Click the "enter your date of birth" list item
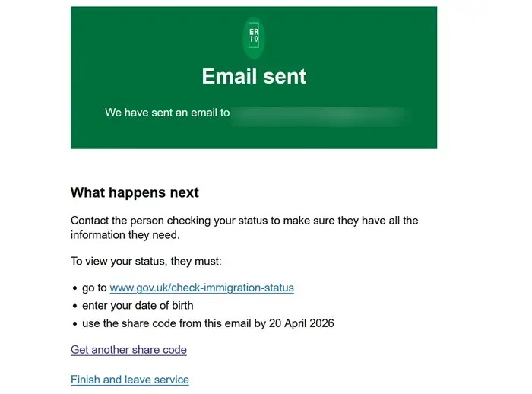This screenshot has width=532, height=394. (138, 305)
